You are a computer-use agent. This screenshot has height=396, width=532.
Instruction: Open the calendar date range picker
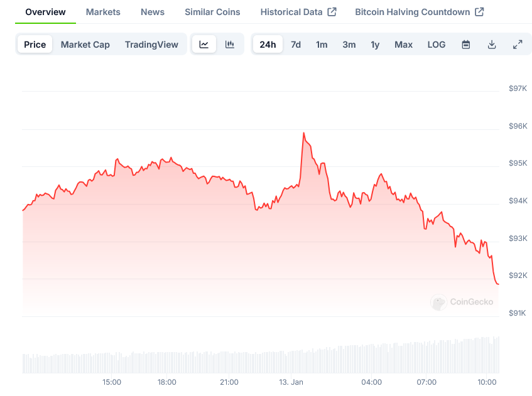coord(466,45)
